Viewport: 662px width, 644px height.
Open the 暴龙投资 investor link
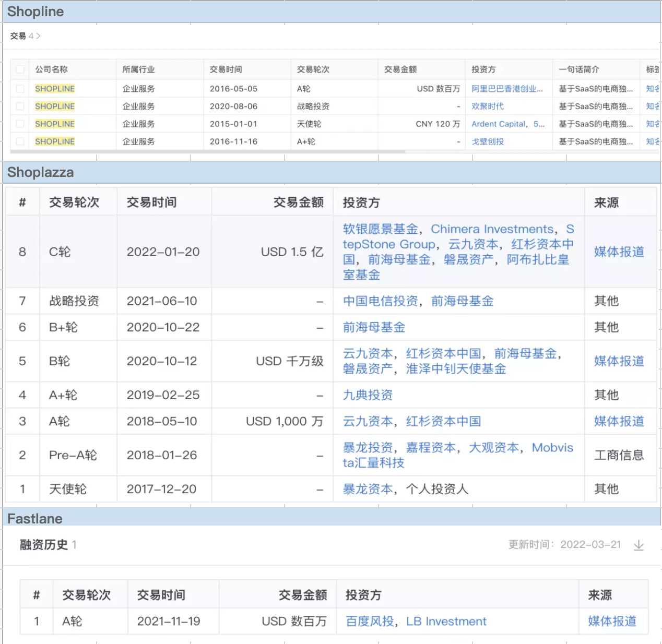tap(368, 448)
